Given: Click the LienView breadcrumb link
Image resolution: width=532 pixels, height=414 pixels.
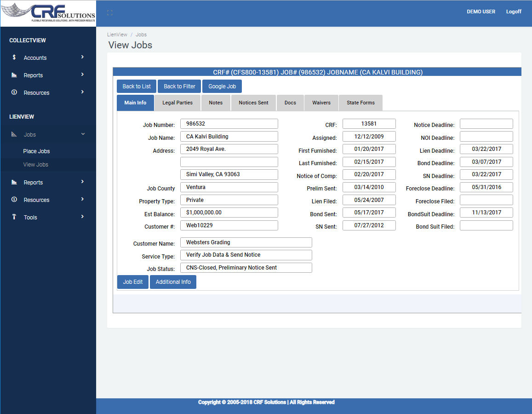Looking at the screenshot, I should pos(117,34).
